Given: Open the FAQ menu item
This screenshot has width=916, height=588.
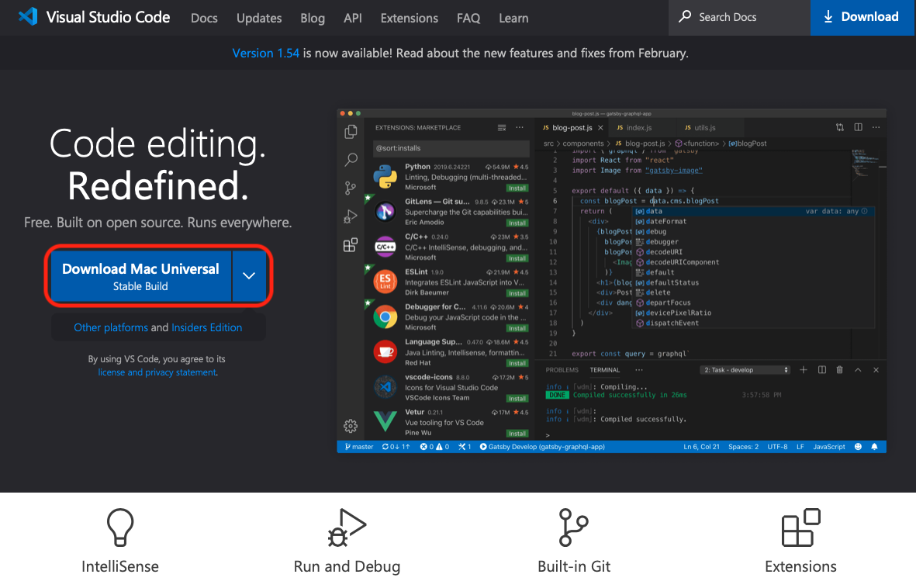Looking at the screenshot, I should tap(468, 18).
